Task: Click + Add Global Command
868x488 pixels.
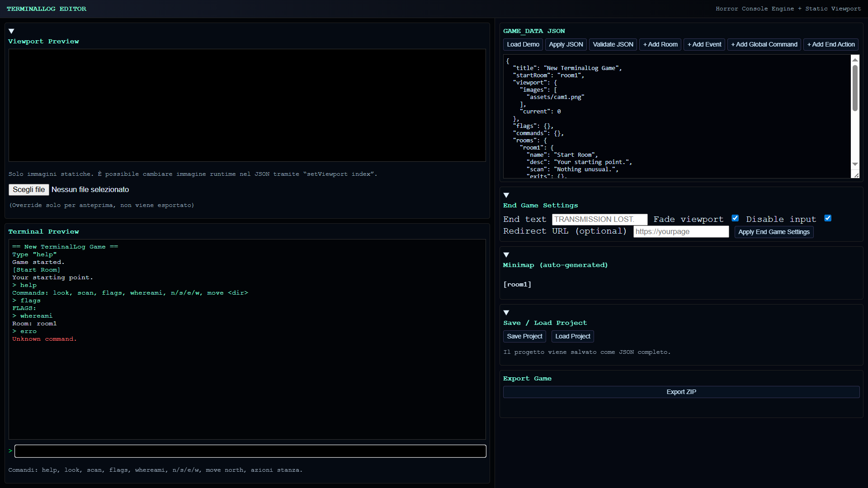Action: click(764, 44)
